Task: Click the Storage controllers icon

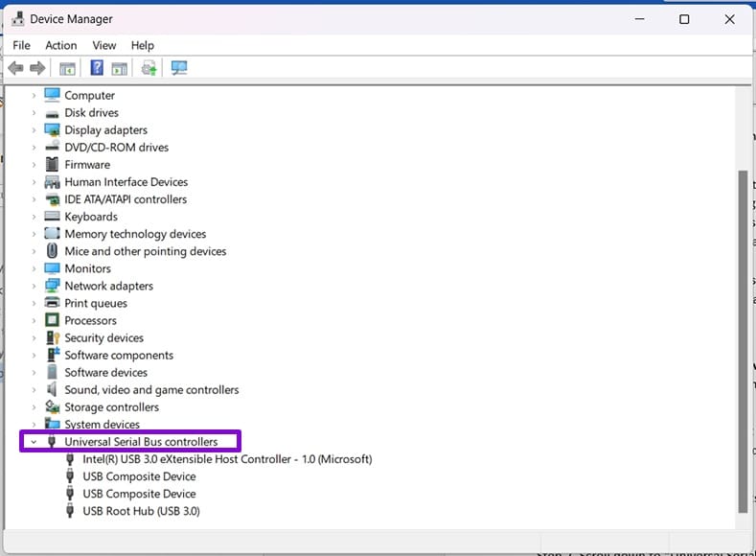Action: click(x=52, y=406)
